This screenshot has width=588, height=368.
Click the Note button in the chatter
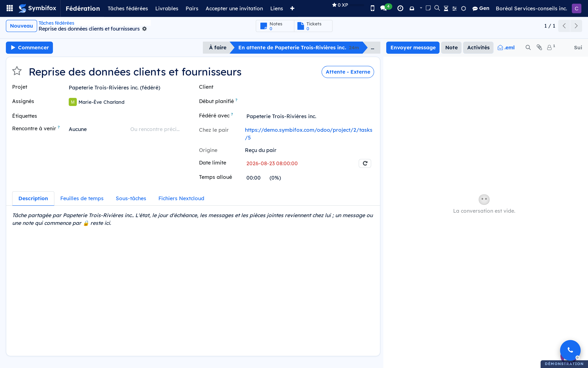[x=451, y=47]
